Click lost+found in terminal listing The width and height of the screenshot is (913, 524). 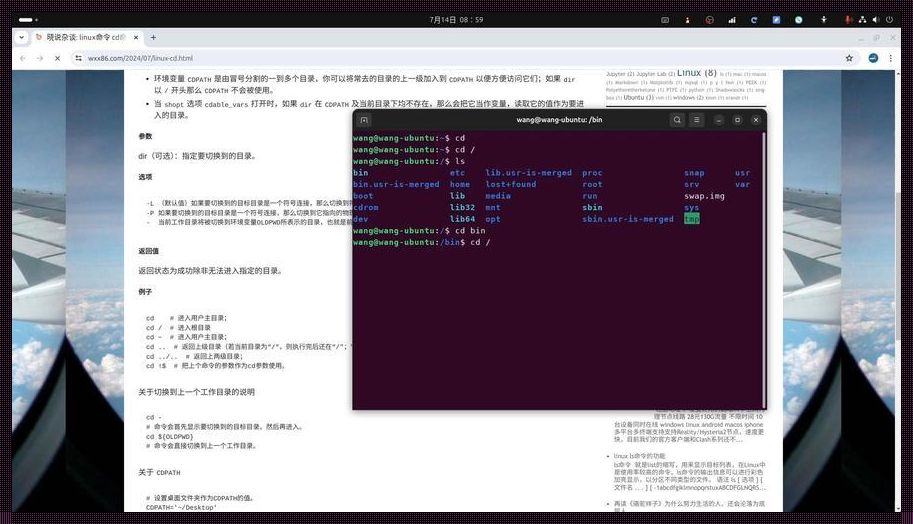(511, 185)
